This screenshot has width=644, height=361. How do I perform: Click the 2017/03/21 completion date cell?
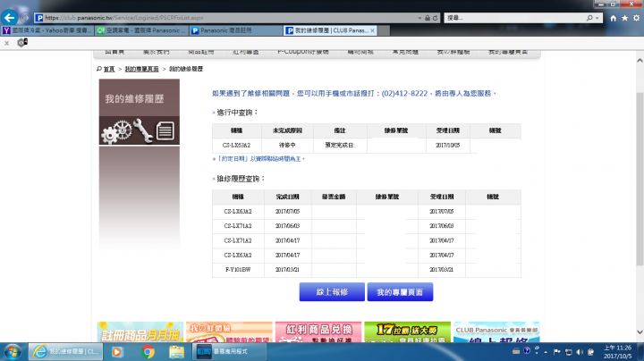[287, 270]
